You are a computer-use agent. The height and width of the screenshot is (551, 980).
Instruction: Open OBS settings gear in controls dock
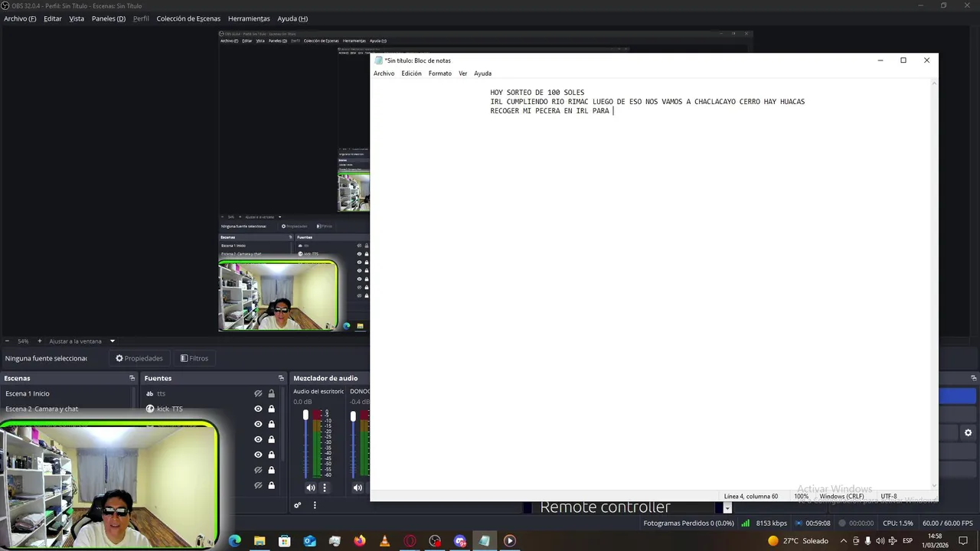pyautogui.click(x=968, y=432)
